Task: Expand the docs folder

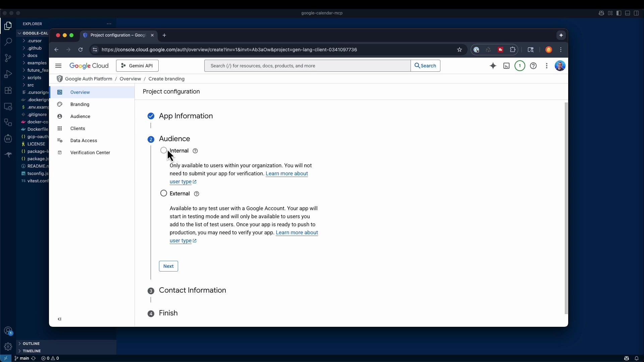Action: (33, 56)
